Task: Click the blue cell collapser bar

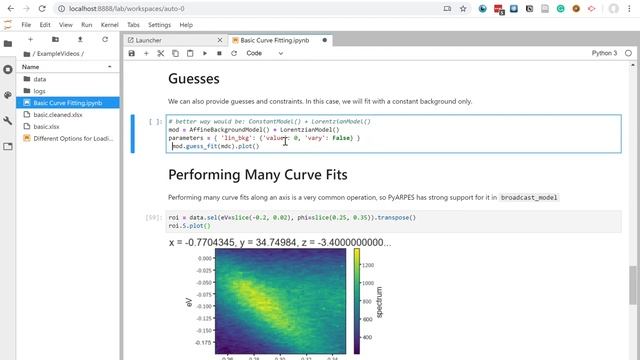Action: point(133,134)
